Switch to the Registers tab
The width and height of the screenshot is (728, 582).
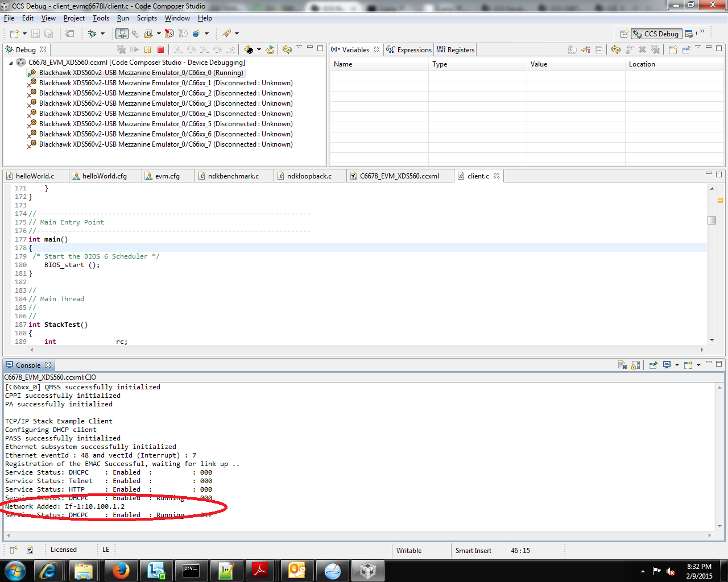coord(456,50)
